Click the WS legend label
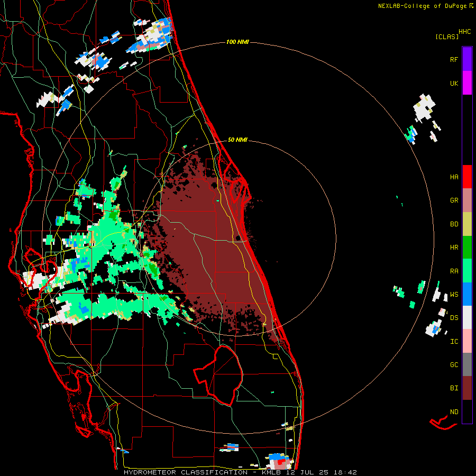Viewport: 476px width, 476px height. pyautogui.click(x=454, y=294)
